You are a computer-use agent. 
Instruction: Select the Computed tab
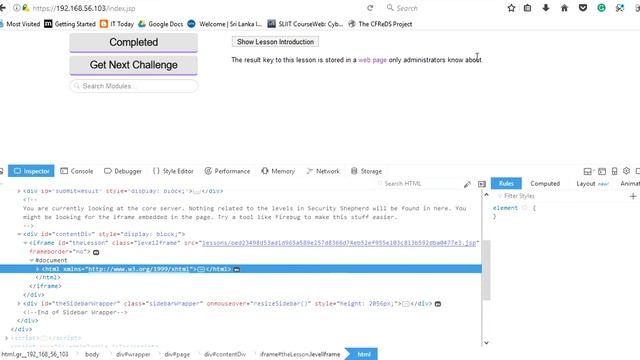545,184
